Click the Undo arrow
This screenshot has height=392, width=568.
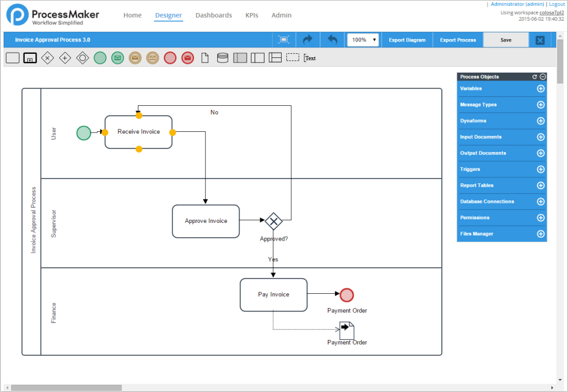331,40
